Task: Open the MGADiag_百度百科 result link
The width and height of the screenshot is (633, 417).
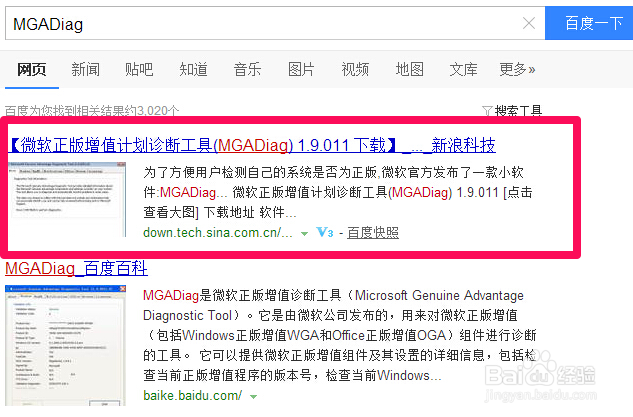Action: pos(76,268)
